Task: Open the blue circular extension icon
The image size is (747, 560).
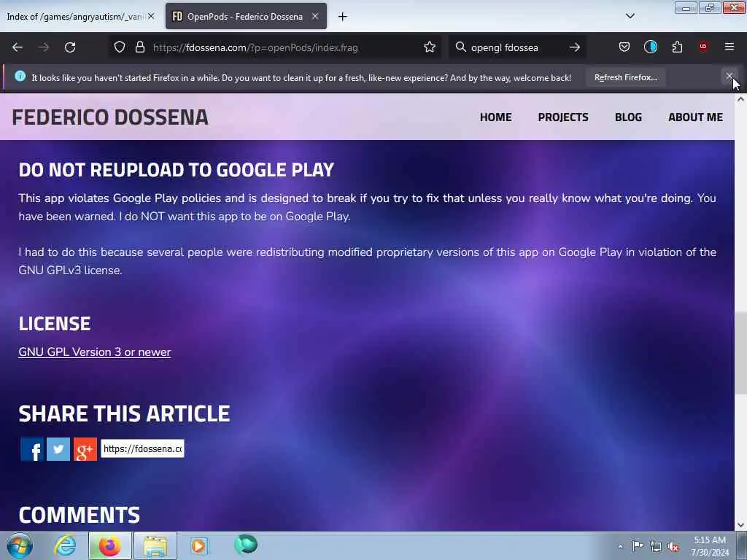Action: 650,47
